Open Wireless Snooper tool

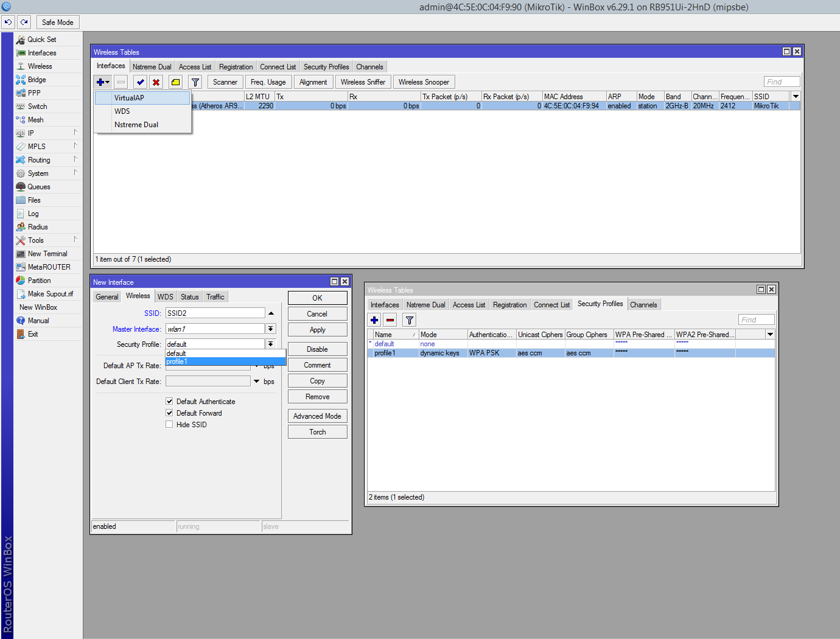click(x=424, y=82)
